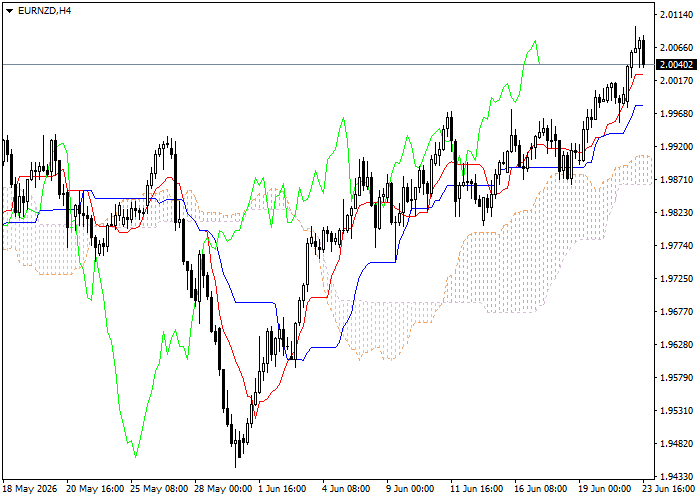Click the 1.99680 price scale label
Image resolution: width=700 pixels, height=500 pixels.
click(676, 114)
